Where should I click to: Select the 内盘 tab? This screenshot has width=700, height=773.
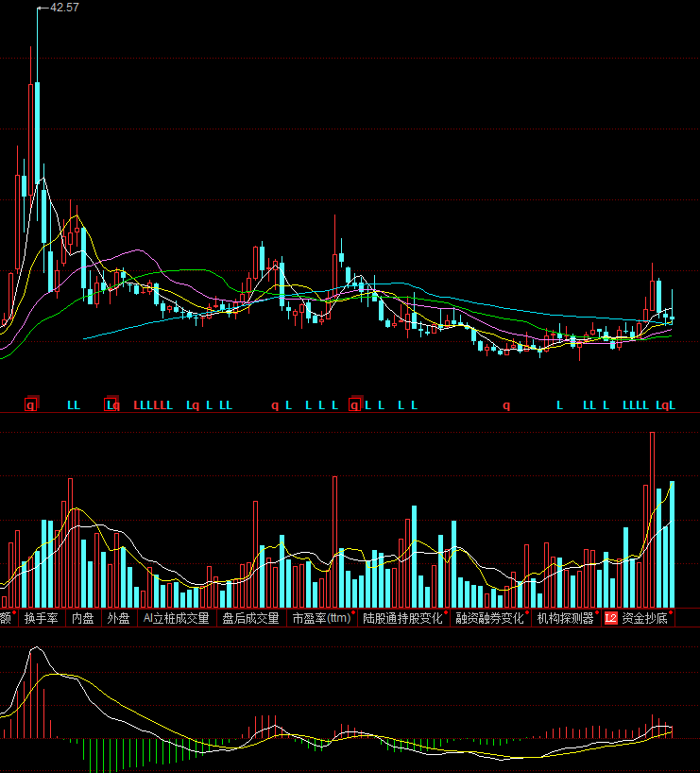point(83,618)
